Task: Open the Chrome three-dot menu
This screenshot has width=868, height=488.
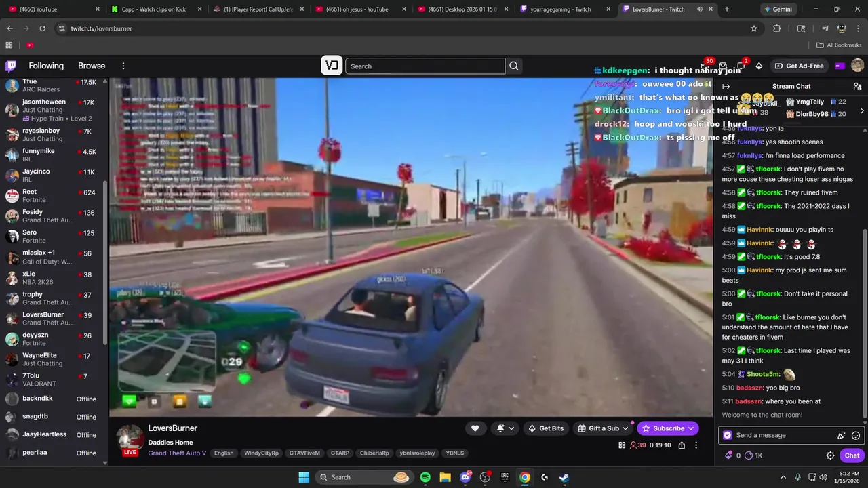Action: pyautogui.click(x=858, y=28)
